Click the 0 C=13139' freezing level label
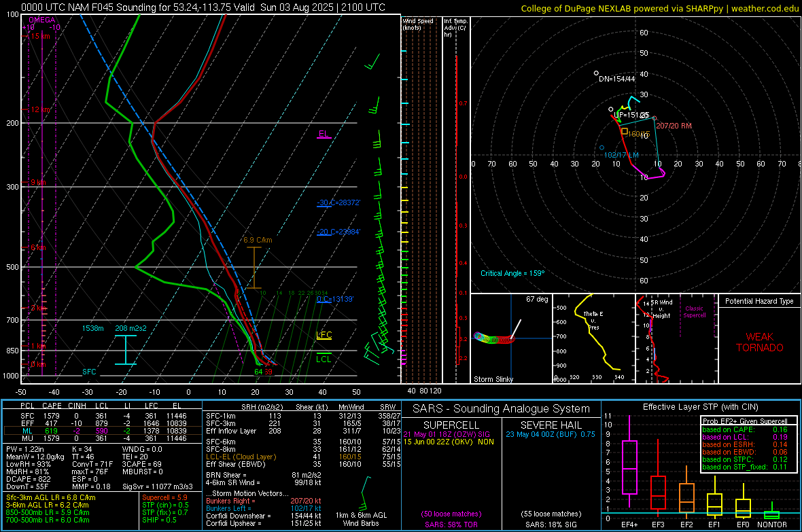 335,299
